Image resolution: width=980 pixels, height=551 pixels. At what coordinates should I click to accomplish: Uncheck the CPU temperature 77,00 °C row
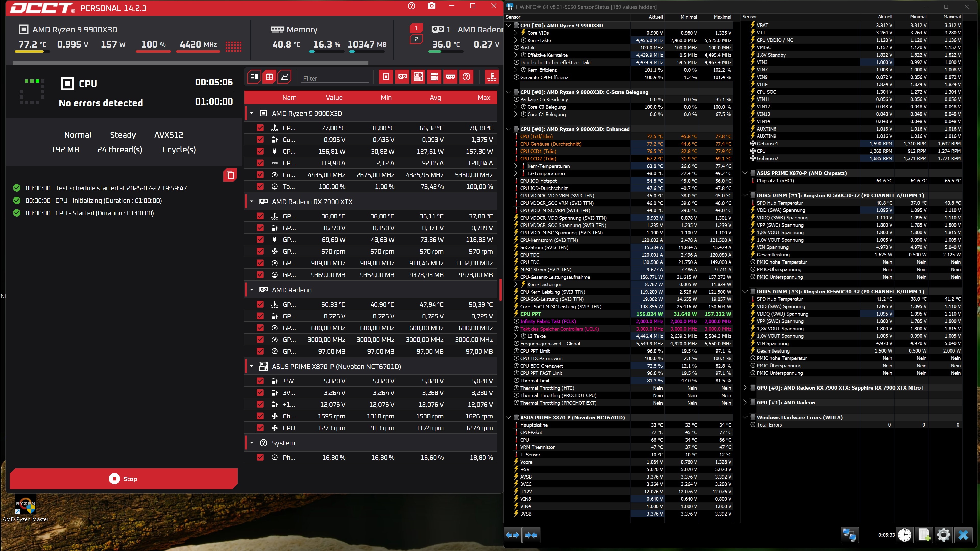260,128
